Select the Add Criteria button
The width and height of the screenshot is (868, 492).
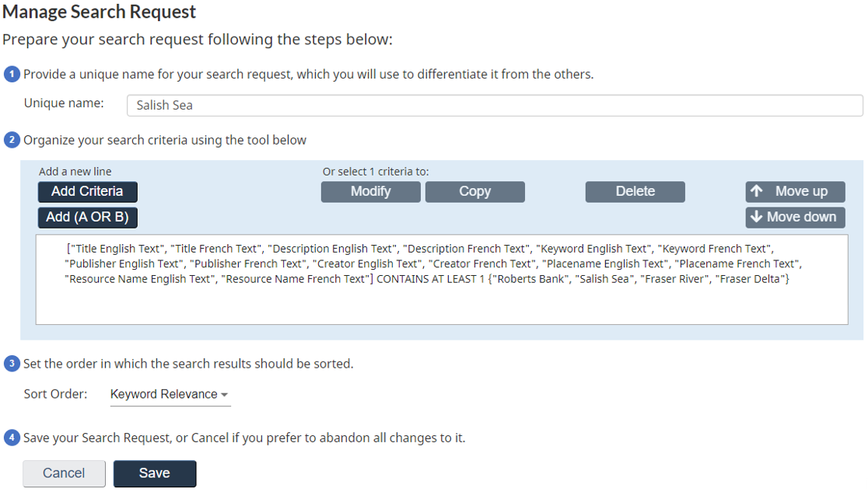pyautogui.click(x=87, y=191)
